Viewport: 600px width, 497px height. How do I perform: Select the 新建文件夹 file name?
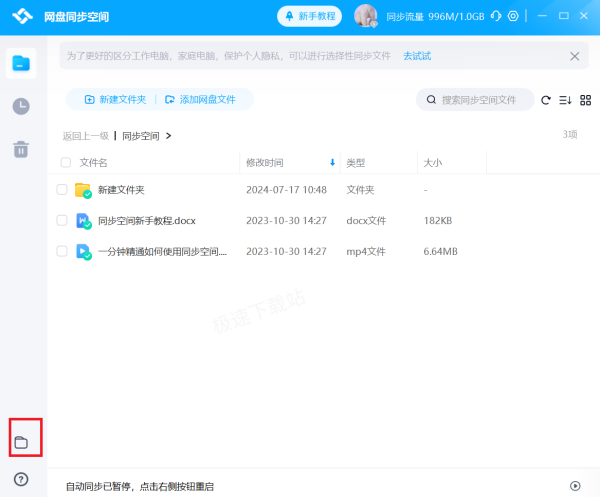121,190
